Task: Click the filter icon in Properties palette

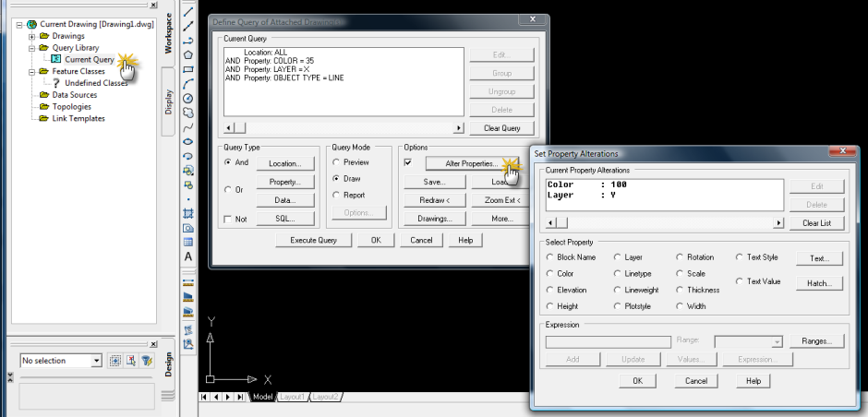Action: (146, 361)
